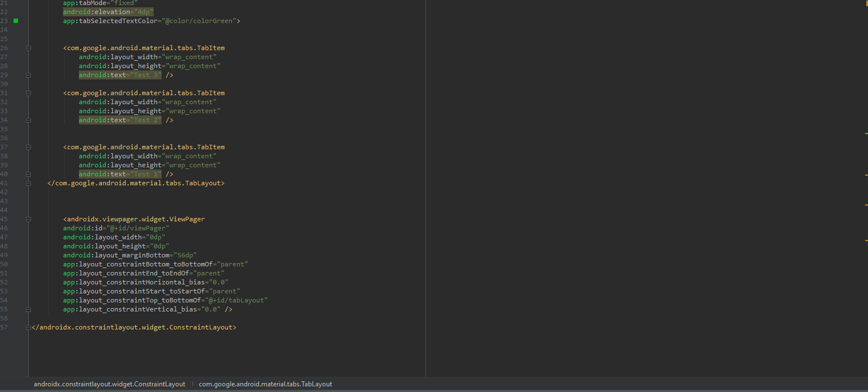868x392 pixels.
Task: Click line number 41 in the gutter
Action: pos(4,183)
